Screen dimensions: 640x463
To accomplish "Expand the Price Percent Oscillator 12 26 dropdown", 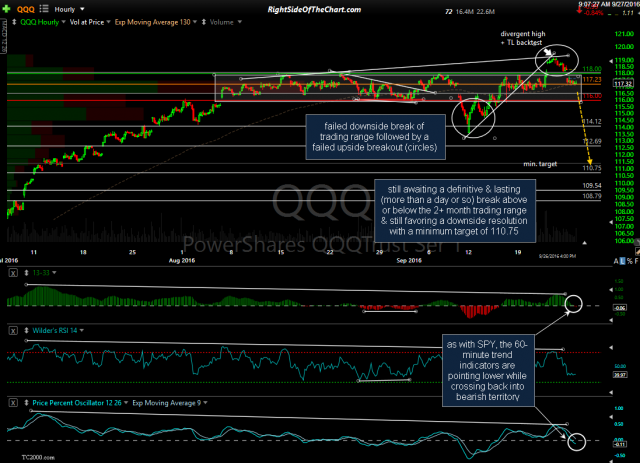I will 126,403.
